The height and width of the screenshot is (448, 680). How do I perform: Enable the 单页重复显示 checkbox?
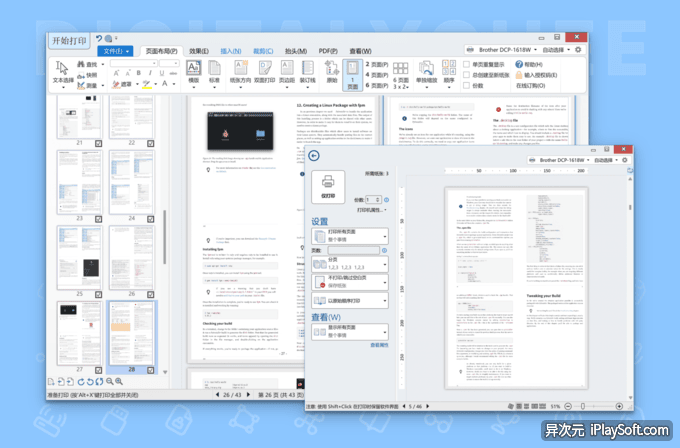point(467,64)
